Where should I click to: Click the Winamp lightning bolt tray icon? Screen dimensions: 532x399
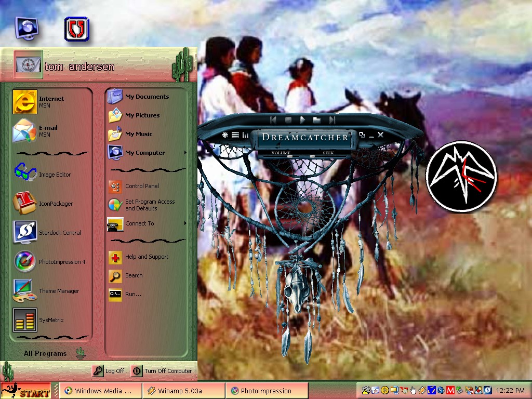422,391
